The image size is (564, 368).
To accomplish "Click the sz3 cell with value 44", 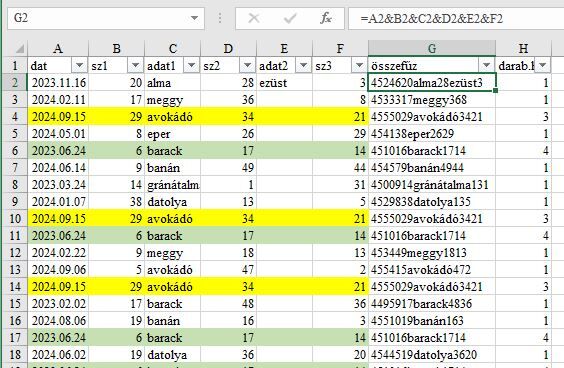I will 340,168.
